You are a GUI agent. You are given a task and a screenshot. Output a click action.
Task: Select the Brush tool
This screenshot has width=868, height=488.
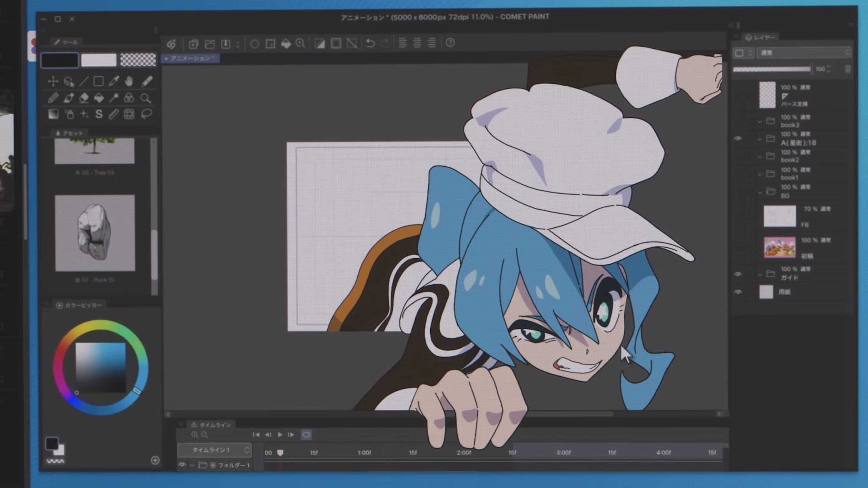tap(69, 98)
